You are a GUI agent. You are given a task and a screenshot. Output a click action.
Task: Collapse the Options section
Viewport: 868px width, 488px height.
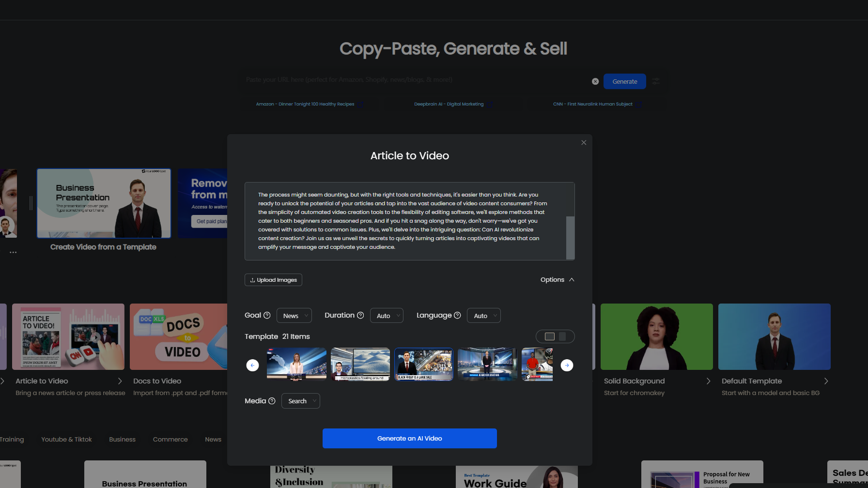pyautogui.click(x=558, y=280)
